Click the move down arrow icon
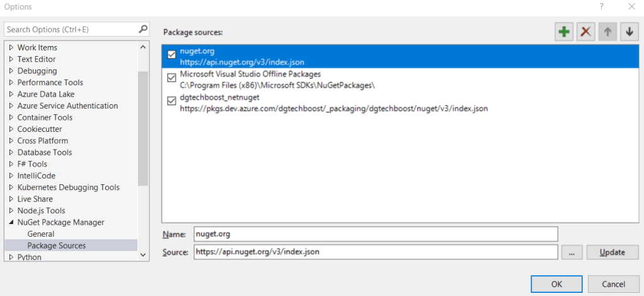The image size is (644, 296). click(628, 32)
